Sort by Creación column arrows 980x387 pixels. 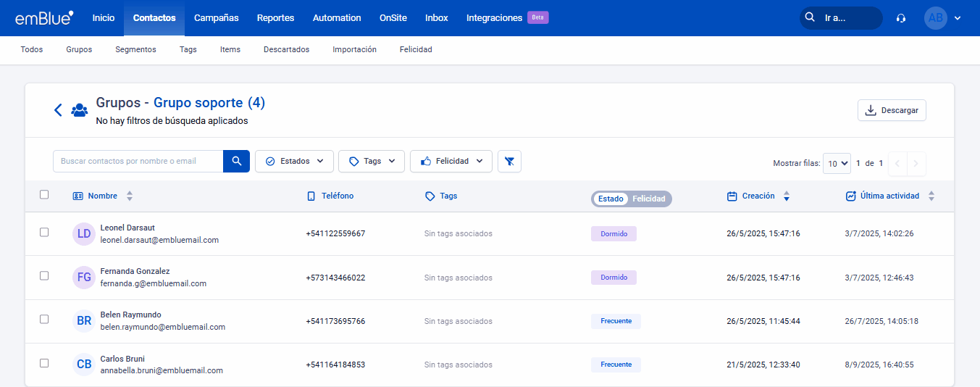tap(787, 196)
